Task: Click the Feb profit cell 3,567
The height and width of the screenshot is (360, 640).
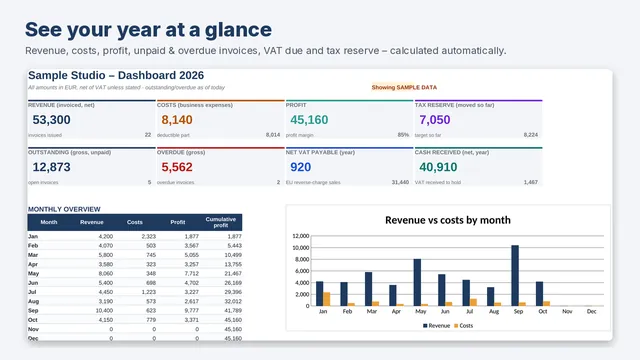Action: point(191,246)
